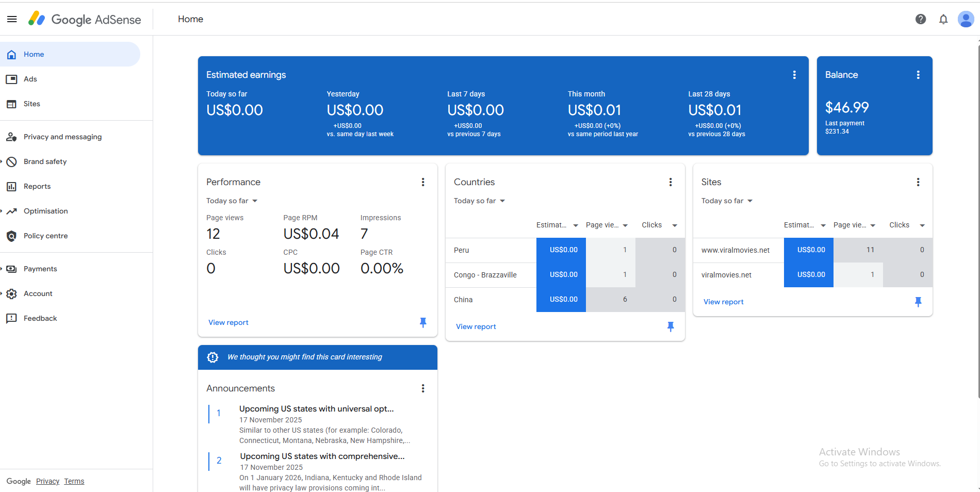Open Sites card three-dot menu
The height and width of the screenshot is (492, 980).
tap(918, 182)
